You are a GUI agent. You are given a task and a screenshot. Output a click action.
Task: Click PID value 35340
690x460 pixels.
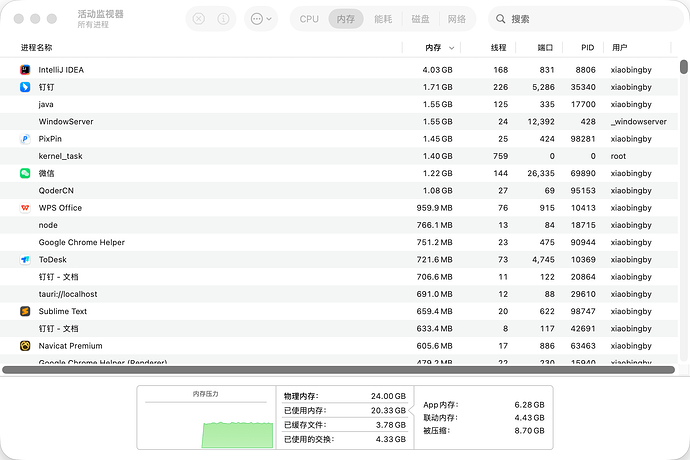(583, 87)
